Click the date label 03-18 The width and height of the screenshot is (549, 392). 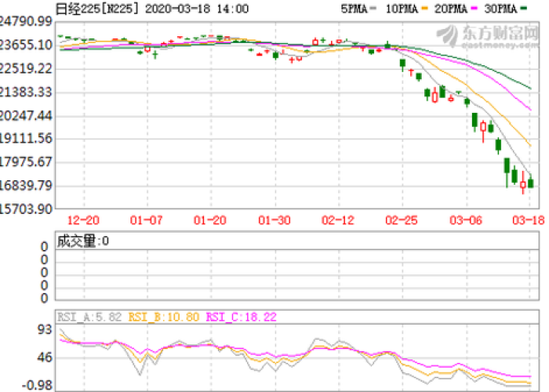click(529, 220)
